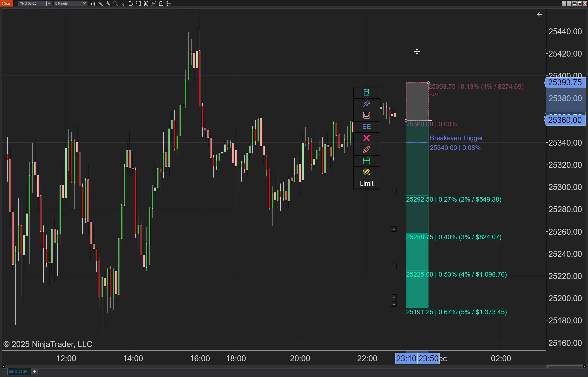Click the purple pin icon in the trade panel
This screenshot has width=588, height=377.
[x=366, y=104]
